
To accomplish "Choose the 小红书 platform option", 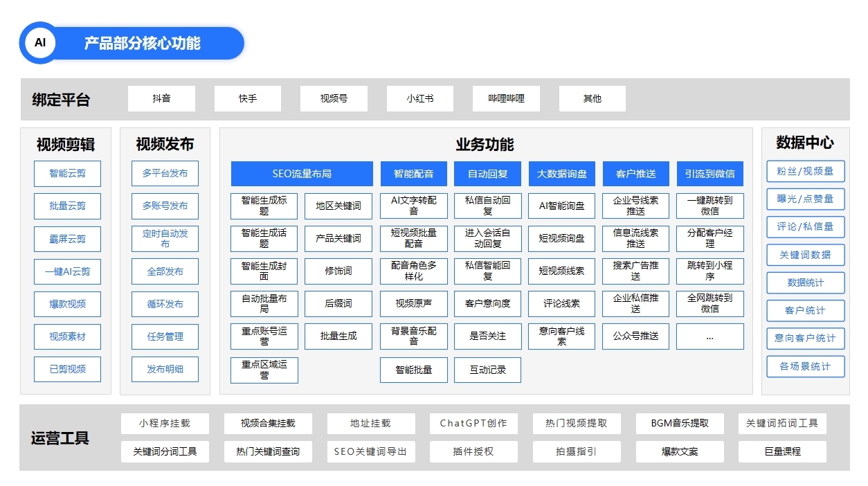I will (x=419, y=99).
